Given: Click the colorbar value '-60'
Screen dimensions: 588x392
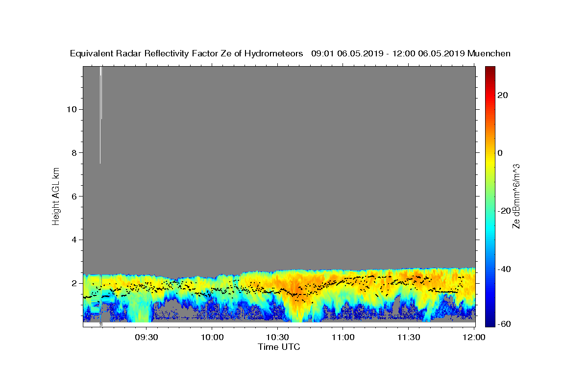Looking at the screenshot, I should [504, 323].
